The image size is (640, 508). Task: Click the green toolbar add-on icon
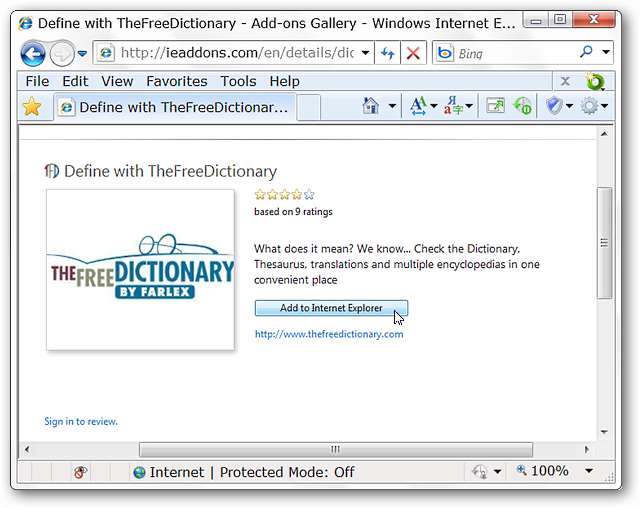[595, 82]
